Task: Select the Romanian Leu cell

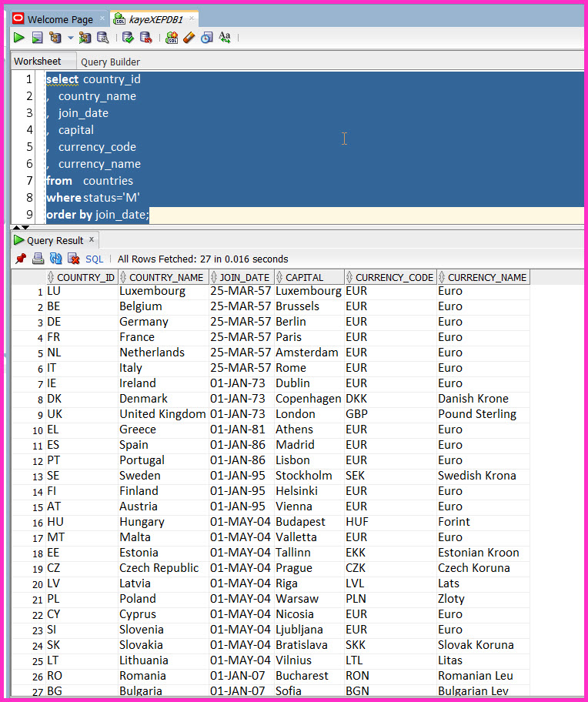Action: click(x=483, y=676)
